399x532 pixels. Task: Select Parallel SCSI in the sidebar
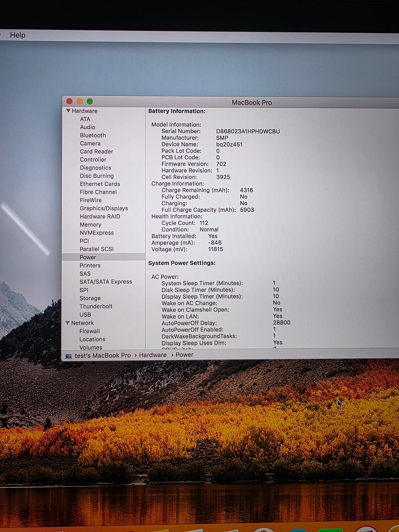coord(96,249)
